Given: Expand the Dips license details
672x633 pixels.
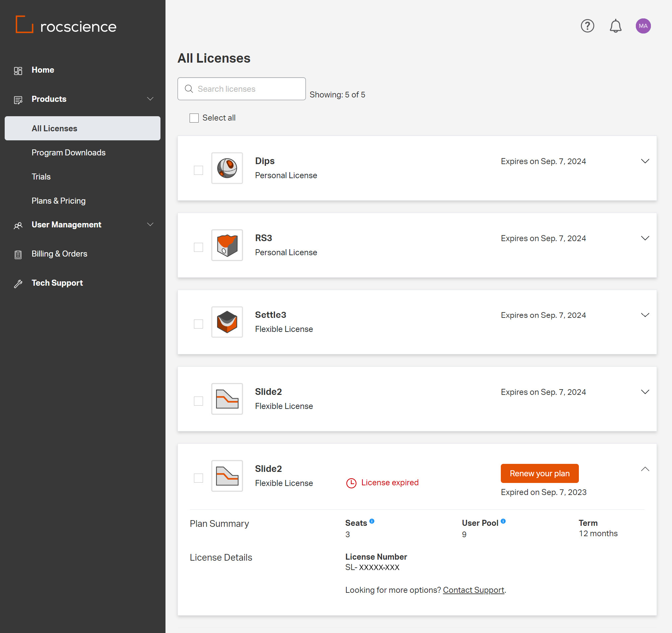Looking at the screenshot, I should tap(645, 161).
